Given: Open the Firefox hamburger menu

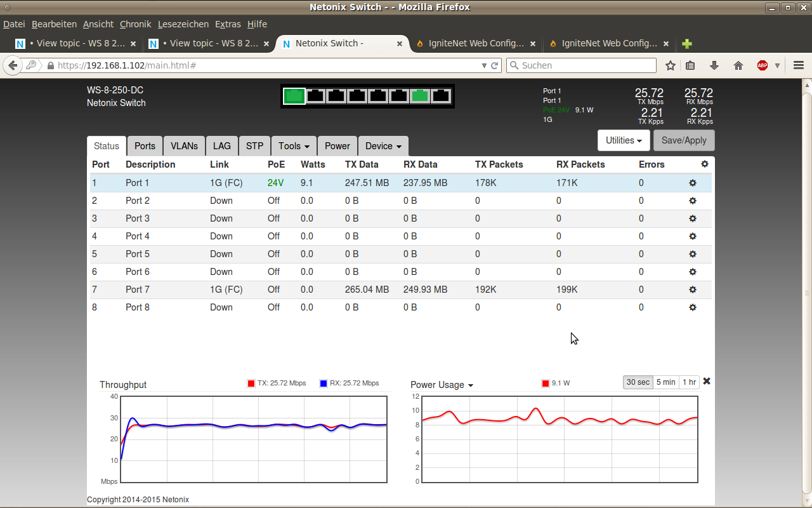Looking at the screenshot, I should click(x=799, y=65).
